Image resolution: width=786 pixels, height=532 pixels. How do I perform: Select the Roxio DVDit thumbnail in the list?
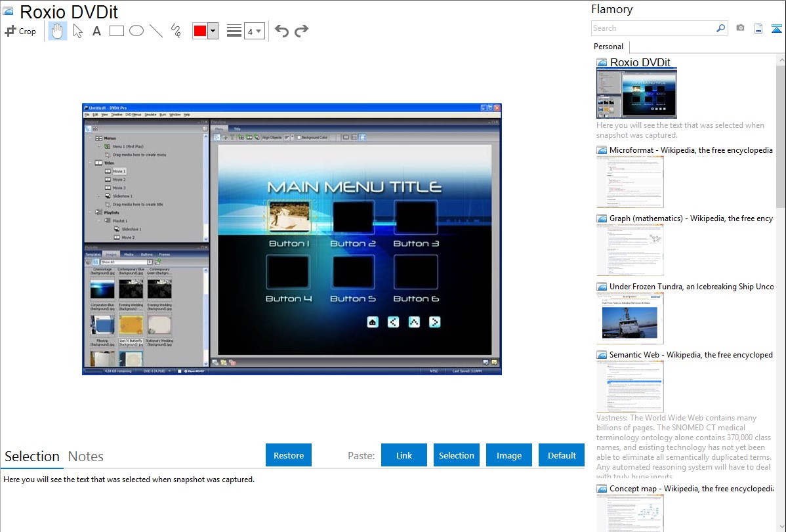[x=636, y=94]
